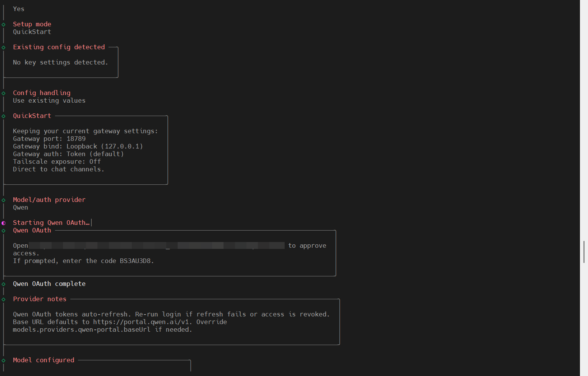This screenshot has width=588, height=376.
Task: Click 'Qwen OAuth tokens auto-refresh' line
Action: [171, 314]
